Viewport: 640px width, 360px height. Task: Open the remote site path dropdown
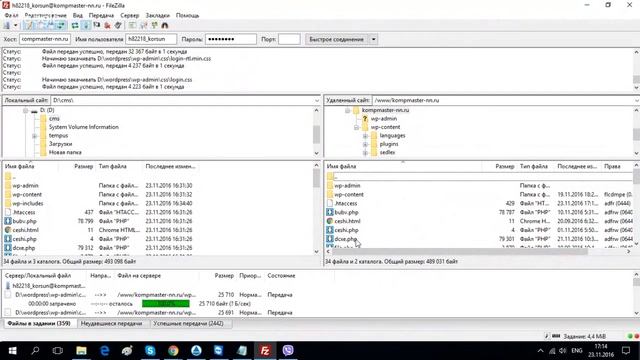[637, 100]
